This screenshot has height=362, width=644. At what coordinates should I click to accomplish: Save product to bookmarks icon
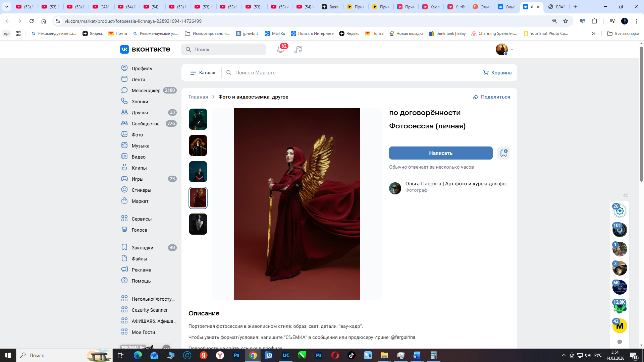(503, 153)
